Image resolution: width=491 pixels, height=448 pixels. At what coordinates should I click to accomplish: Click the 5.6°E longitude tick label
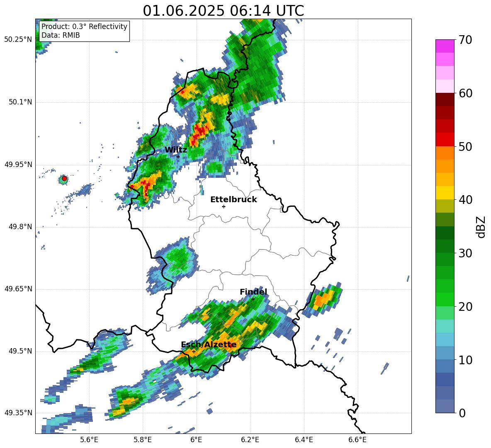(89, 440)
